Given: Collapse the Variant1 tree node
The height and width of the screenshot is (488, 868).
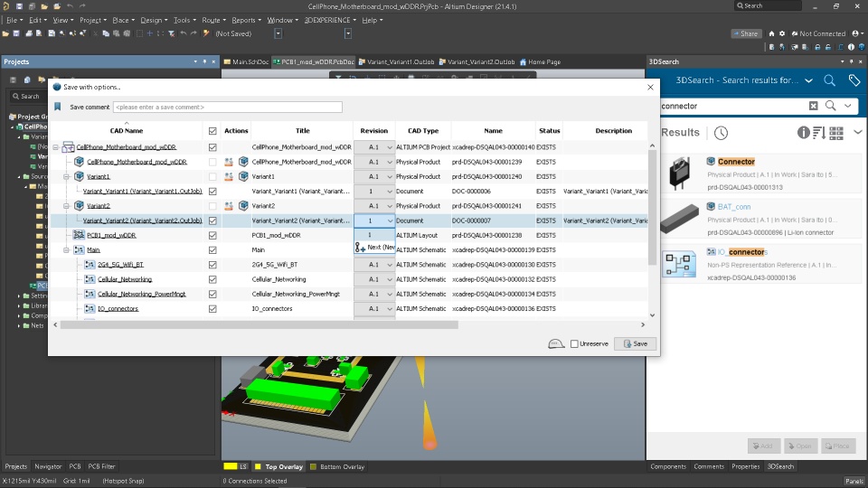Looking at the screenshot, I should click(66, 176).
